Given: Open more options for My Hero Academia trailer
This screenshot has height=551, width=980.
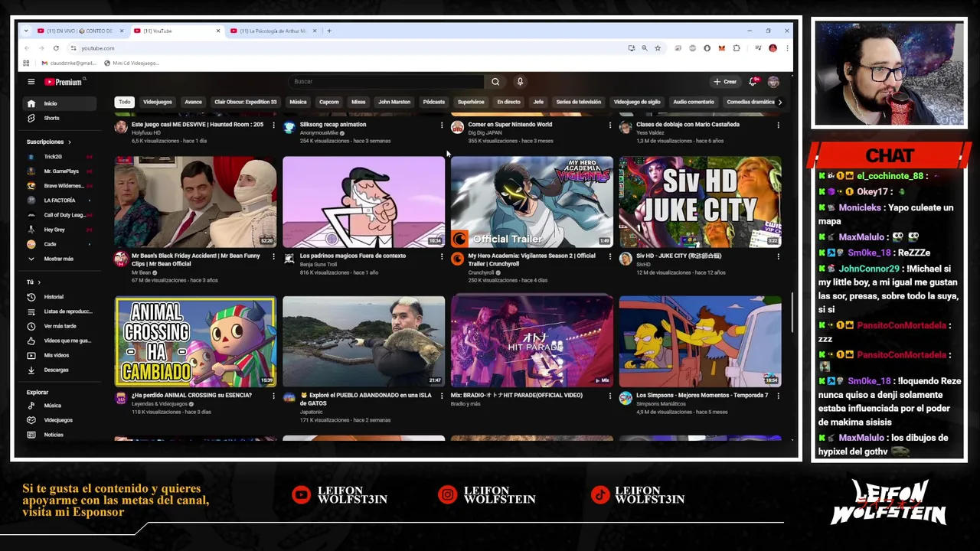Looking at the screenshot, I should [x=610, y=256].
